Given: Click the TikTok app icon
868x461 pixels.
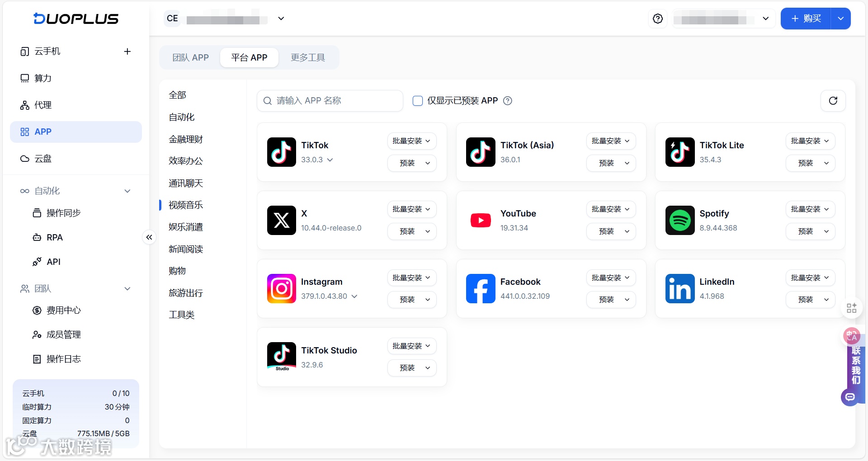Looking at the screenshot, I should pyautogui.click(x=282, y=152).
